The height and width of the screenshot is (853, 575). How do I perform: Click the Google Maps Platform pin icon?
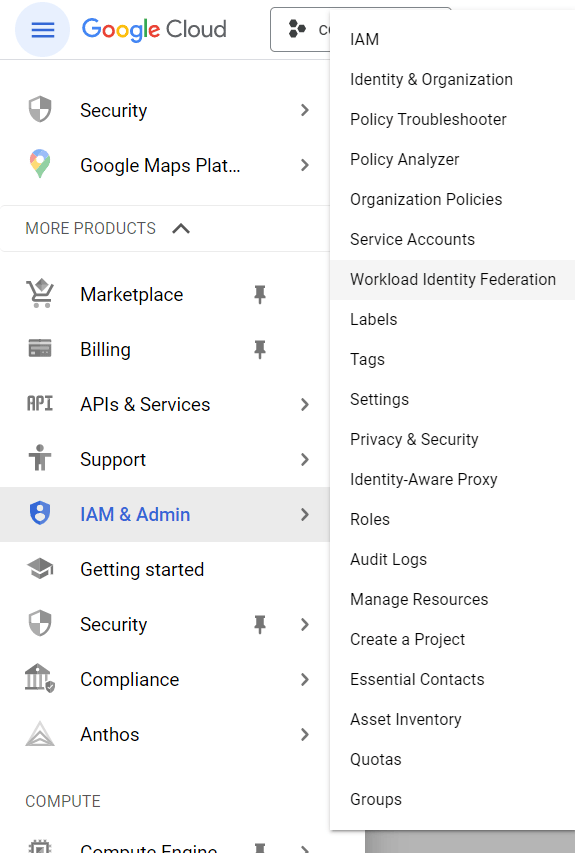coord(40,164)
